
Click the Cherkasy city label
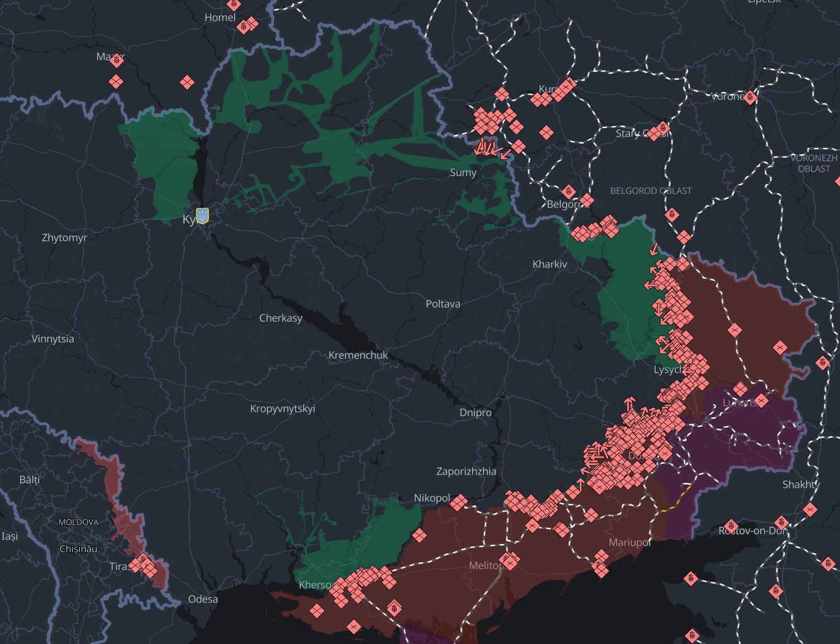[x=281, y=318]
